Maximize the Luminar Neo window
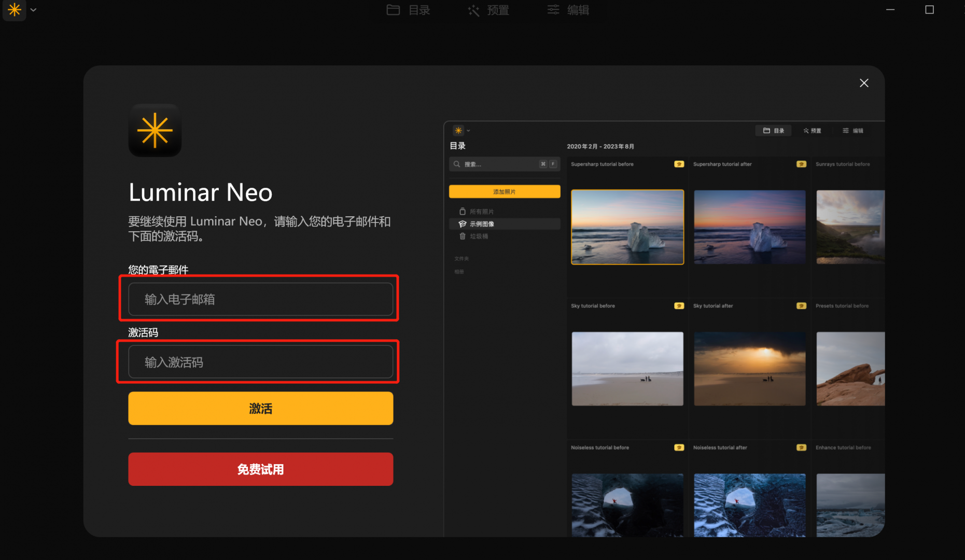 click(x=929, y=10)
